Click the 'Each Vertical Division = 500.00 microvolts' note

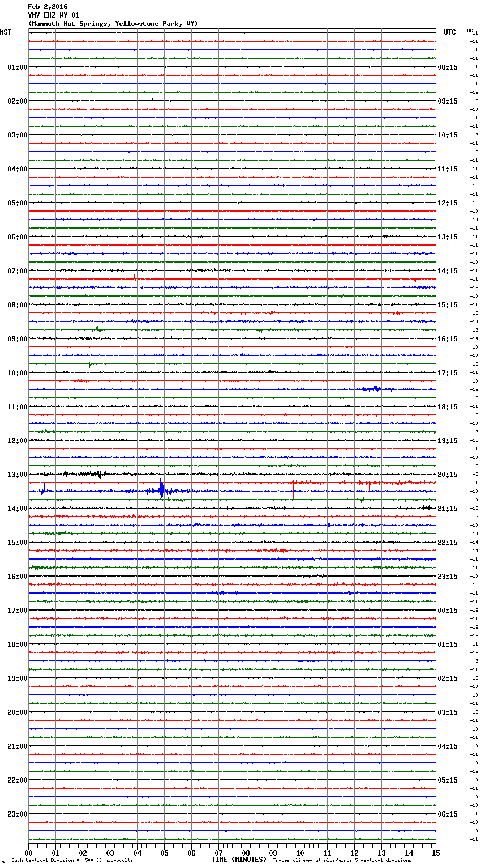(72, 860)
